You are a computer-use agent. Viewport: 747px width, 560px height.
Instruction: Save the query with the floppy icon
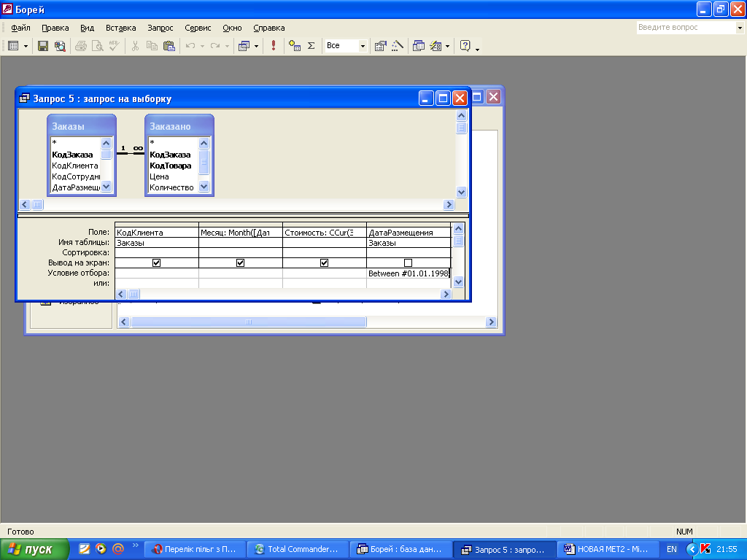click(x=43, y=46)
